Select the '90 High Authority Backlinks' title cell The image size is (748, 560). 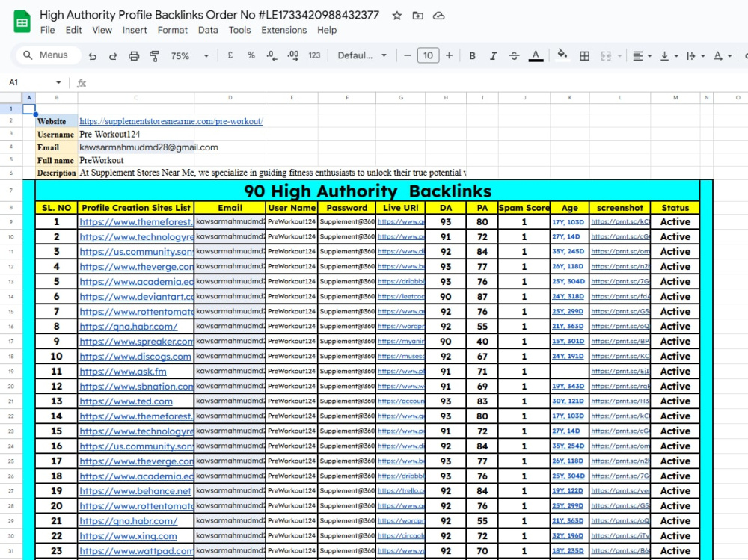coord(367,191)
